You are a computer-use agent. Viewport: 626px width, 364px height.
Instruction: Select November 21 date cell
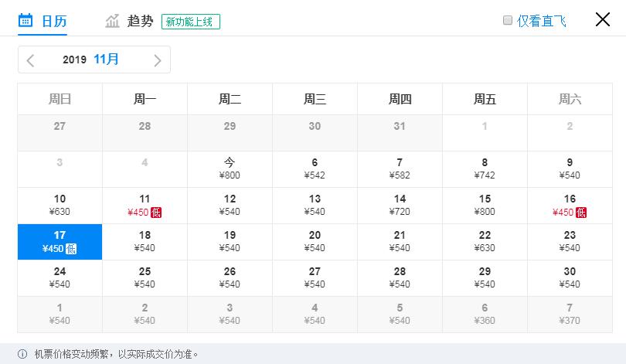[400, 242]
